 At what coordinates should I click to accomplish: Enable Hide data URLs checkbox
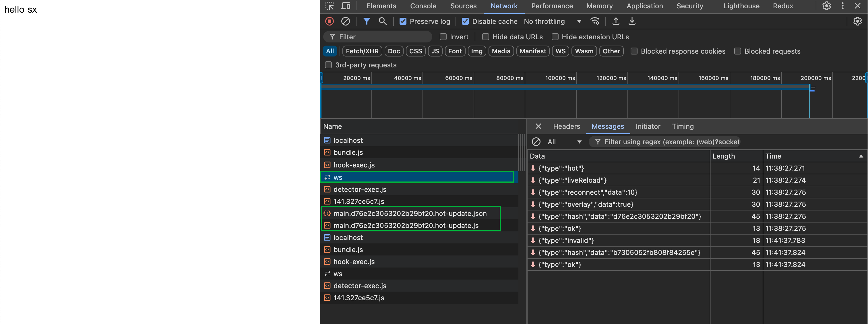pyautogui.click(x=486, y=37)
